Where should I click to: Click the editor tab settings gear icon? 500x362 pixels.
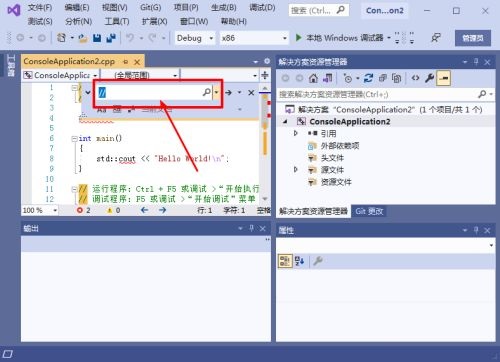pos(267,61)
